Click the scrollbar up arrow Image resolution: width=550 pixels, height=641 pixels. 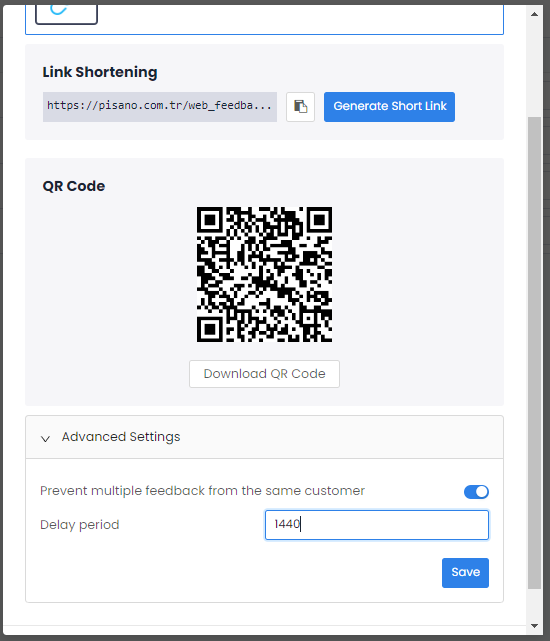(x=534, y=14)
